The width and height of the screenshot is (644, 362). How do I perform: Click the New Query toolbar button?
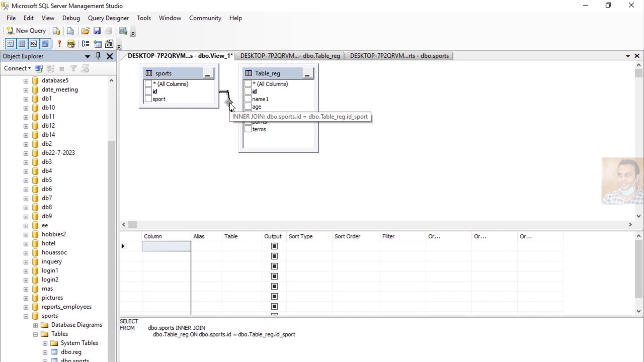[x=26, y=31]
